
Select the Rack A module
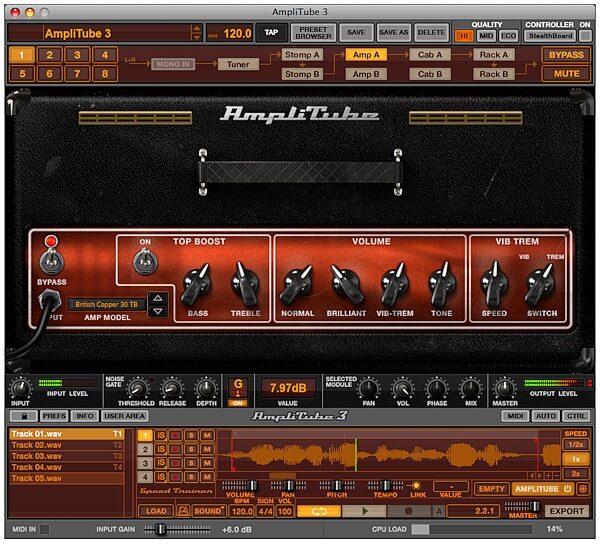pyautogui.click(x=494, y=55)
